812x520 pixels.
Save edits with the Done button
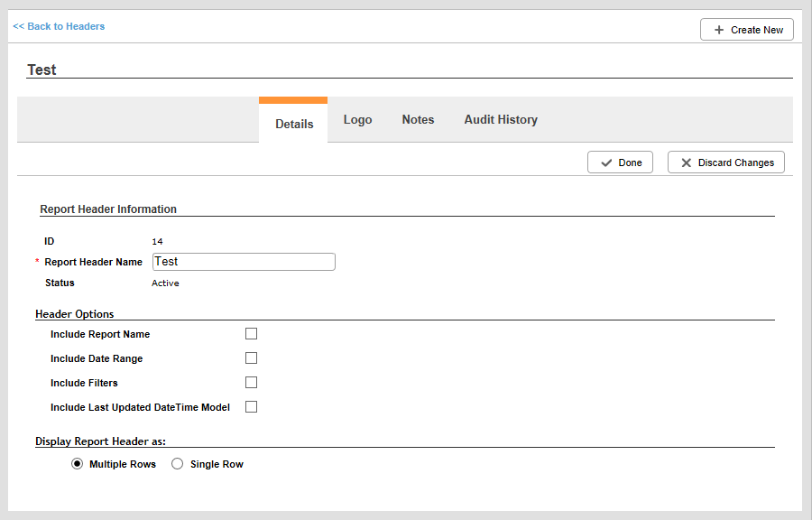620,162
